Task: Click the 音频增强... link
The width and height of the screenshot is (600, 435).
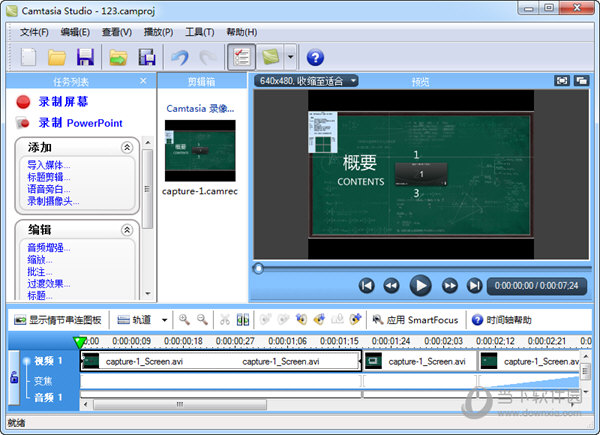Action: 49,248
